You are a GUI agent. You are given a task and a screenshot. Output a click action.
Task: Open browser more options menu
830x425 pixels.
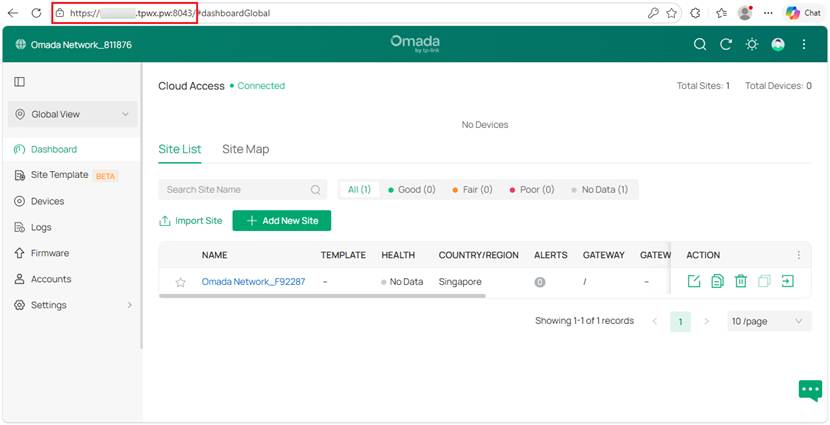[769, 13]
